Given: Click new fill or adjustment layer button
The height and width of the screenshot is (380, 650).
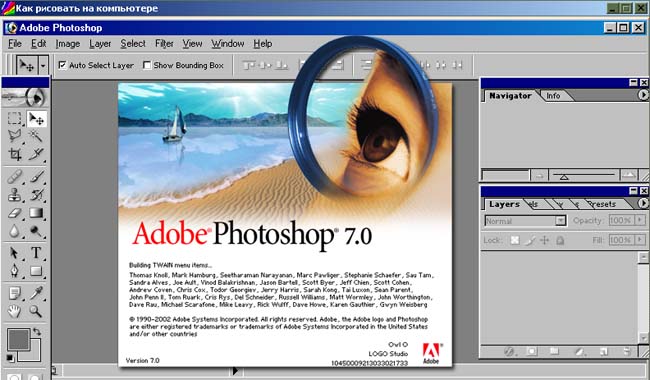Looking at the screenshot, I should pos(579,352).
